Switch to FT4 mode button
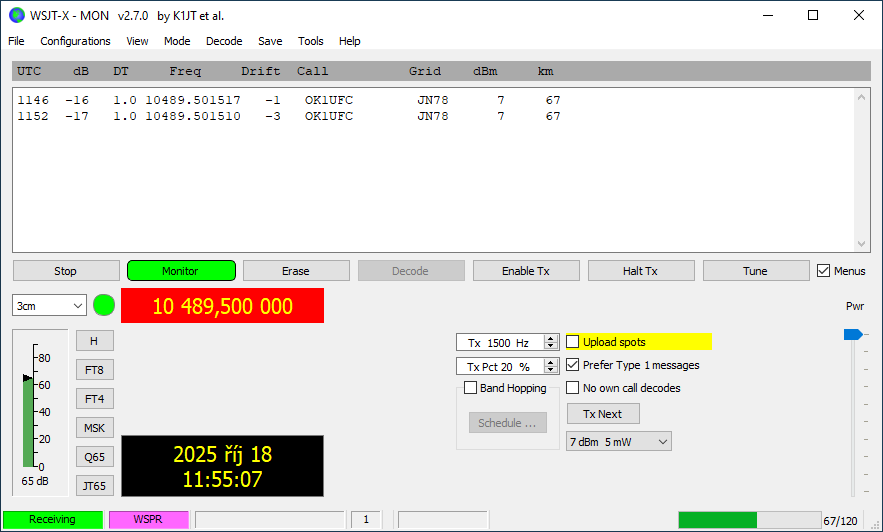This screenshot has height=532, width=883. coord(95,399)
